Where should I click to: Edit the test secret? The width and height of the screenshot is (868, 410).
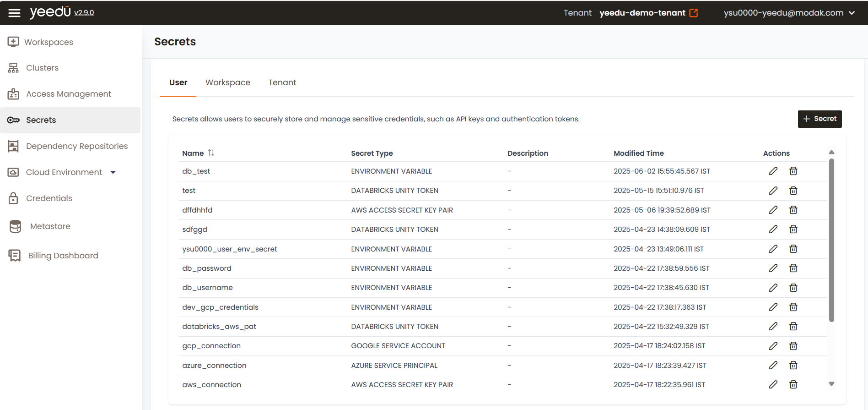tap(773, 191)
